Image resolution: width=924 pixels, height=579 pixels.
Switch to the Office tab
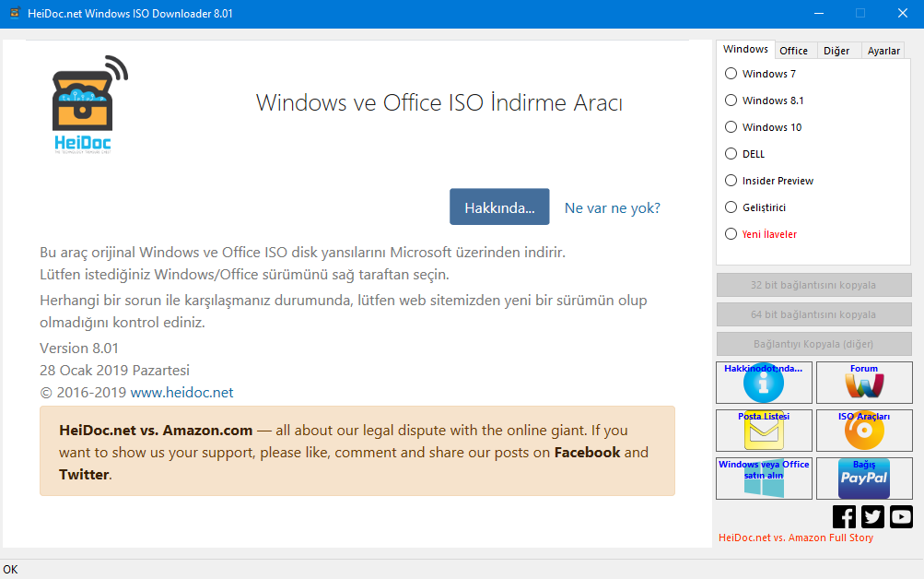(794, 51)
